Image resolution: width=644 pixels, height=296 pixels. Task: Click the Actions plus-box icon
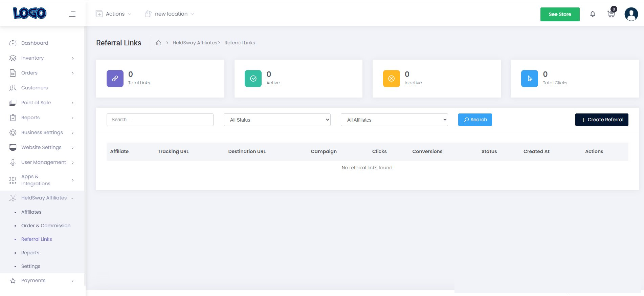[99, 14]
